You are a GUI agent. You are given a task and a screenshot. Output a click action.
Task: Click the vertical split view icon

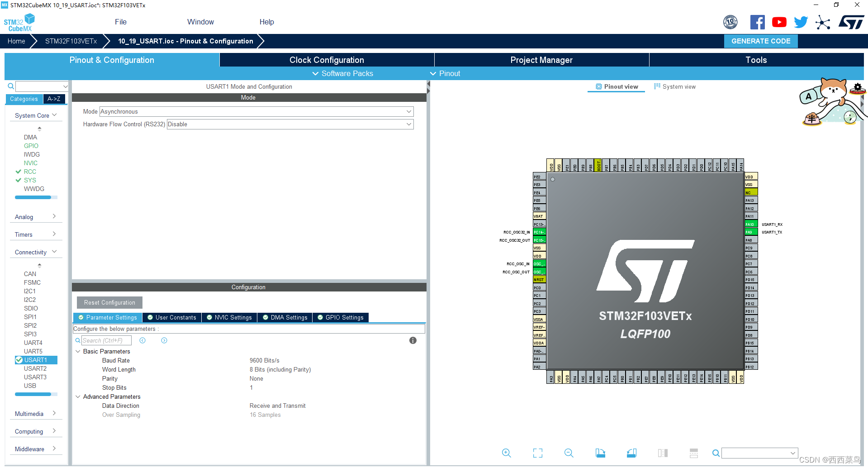tap(663, 453)
